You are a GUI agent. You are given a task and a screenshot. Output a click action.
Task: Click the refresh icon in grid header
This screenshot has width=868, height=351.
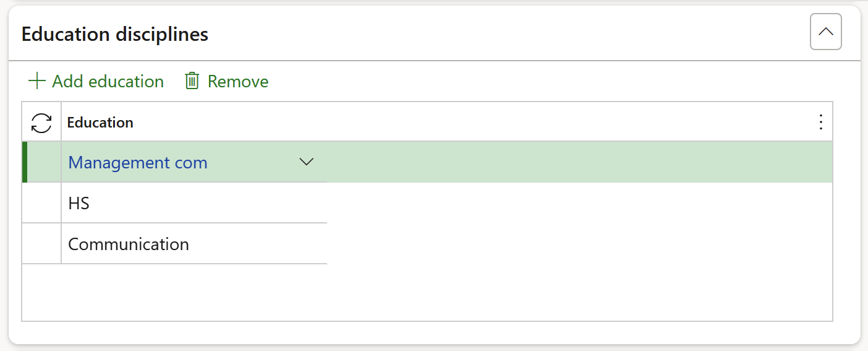point(41,123)
